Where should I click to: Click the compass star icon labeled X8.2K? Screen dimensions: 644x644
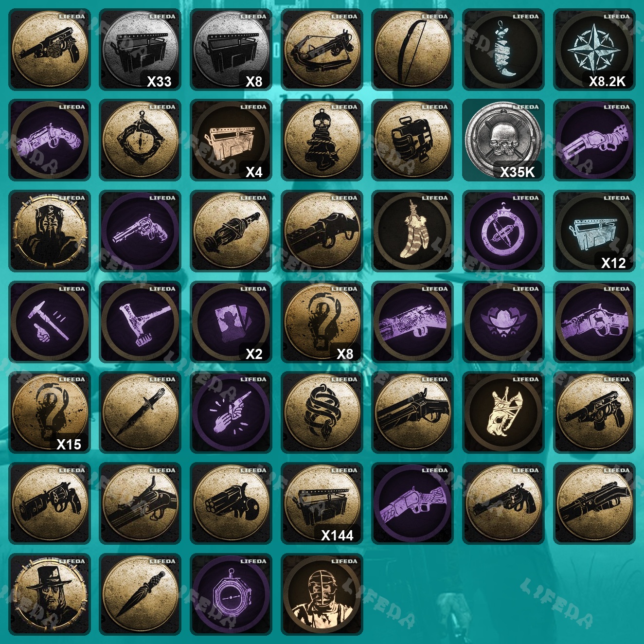[594, 49]
